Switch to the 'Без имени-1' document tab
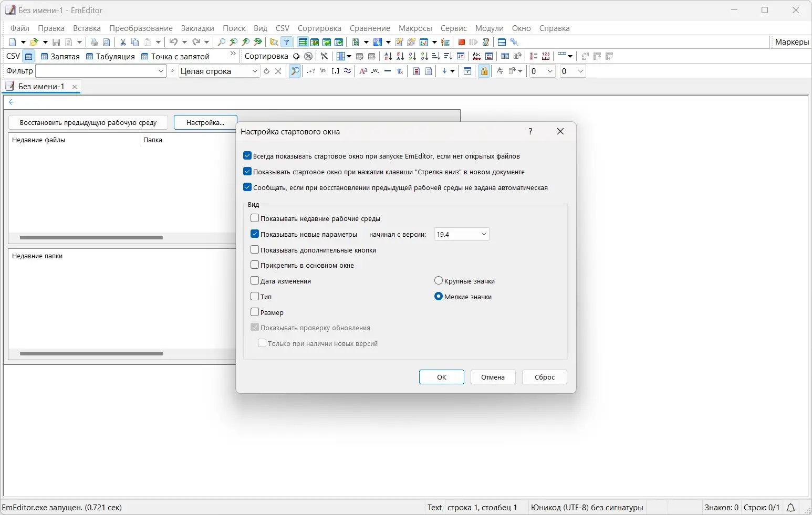 point(41,87)
